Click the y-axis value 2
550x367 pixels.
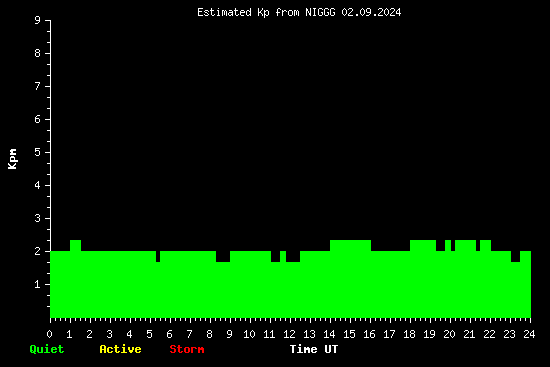tap(38, 251)
